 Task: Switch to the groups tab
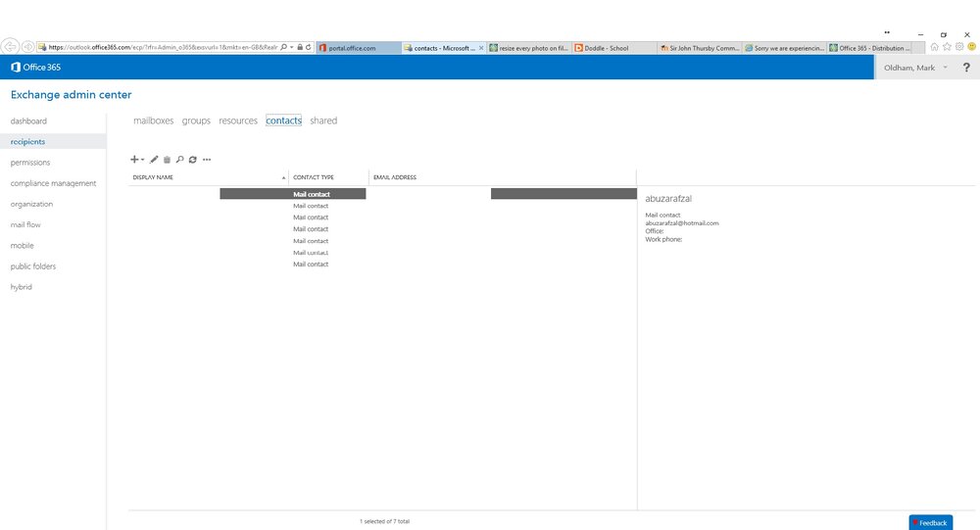[x=196, y=120]
